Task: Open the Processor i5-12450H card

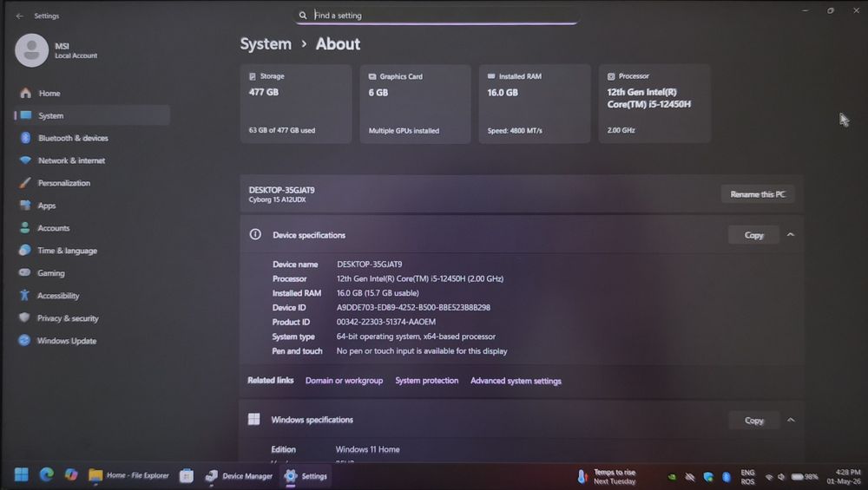Action: tap(654, 104)
